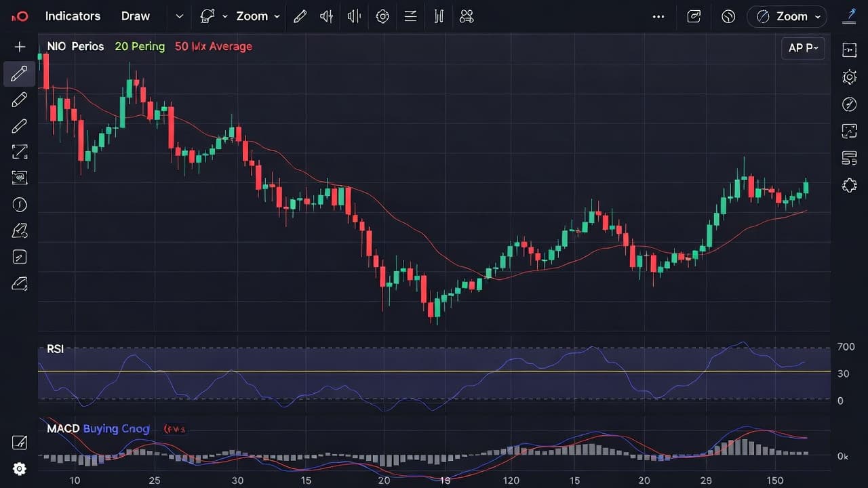Click the hexagon settings icon in top toolbar
The width and height of the screenshot is (868, 488).
click(x=382, y=16)
